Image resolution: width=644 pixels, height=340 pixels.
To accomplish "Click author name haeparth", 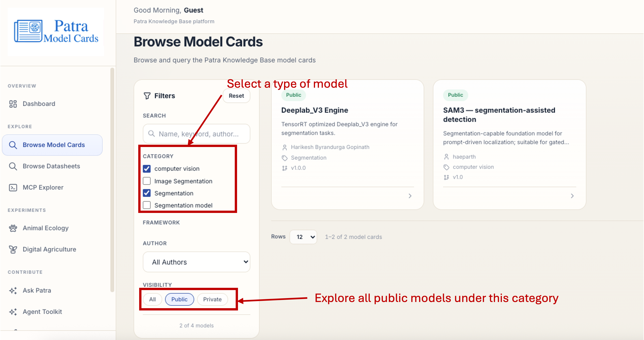I will (x=464, y=157).
